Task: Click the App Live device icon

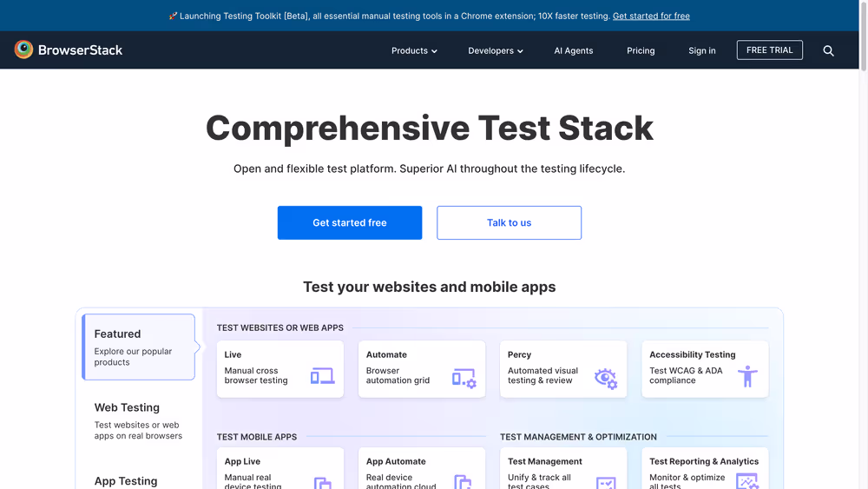Action: click(322, 482)
